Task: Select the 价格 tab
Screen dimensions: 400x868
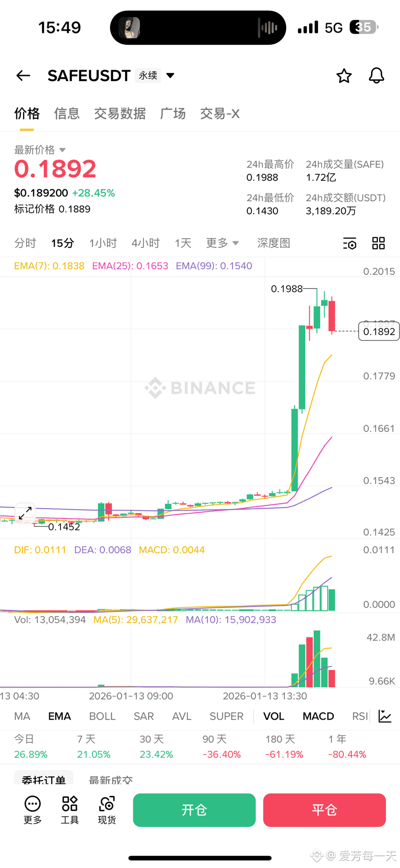Action: [x=27, y=114]
